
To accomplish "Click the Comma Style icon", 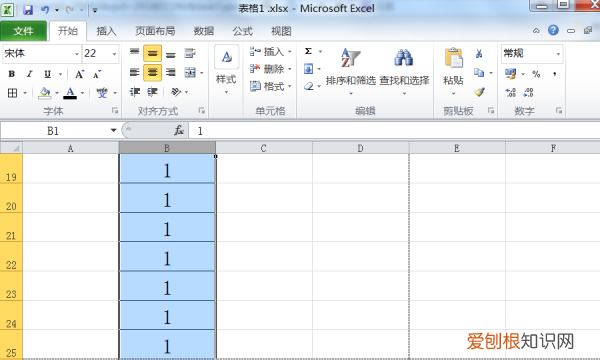I will pos(554,74).
